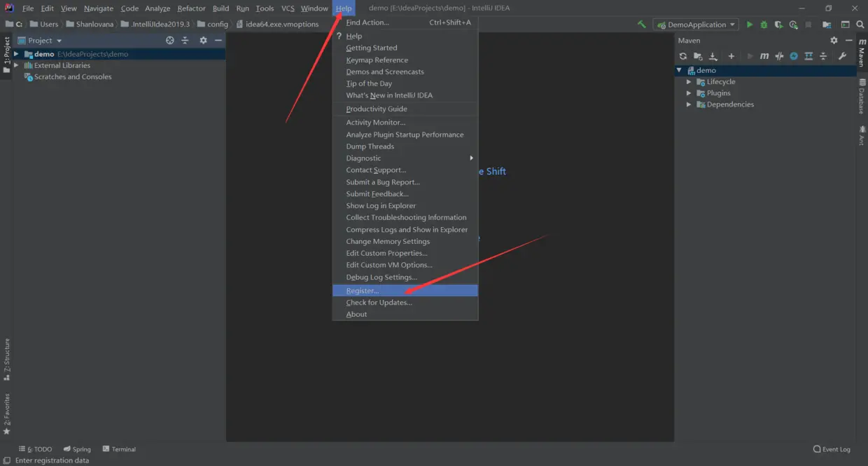Image resolution: width=868 pixels, height=466 pixels.
Task: Select Scratches and Consoles item
Action: click(68, 77)
